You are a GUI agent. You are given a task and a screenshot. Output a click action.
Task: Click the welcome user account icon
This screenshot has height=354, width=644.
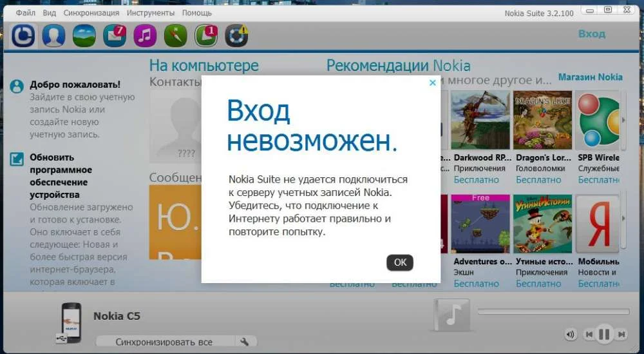(x=17, y=86)
